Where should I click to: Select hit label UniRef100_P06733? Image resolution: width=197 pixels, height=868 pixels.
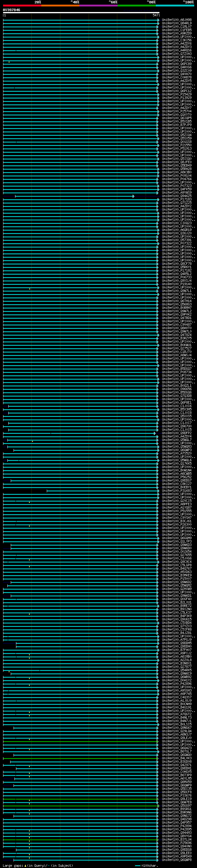pyautogui.click(x=177, y=277)
